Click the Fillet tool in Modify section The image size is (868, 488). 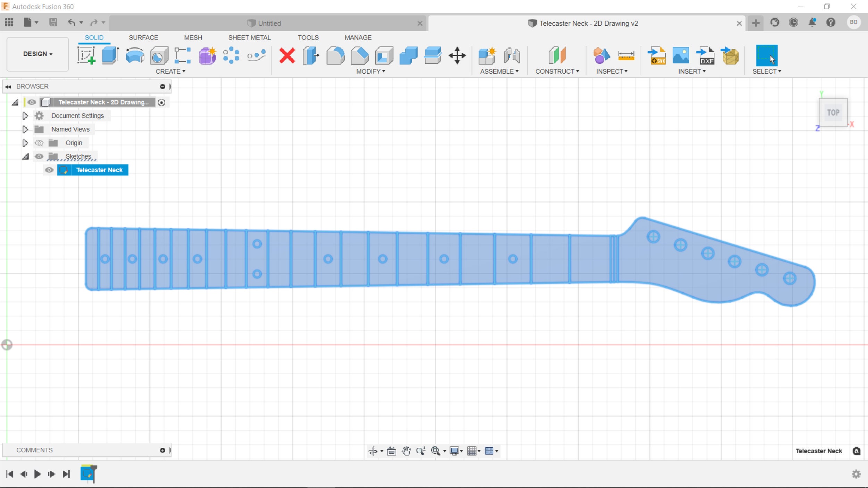point(336,56)
